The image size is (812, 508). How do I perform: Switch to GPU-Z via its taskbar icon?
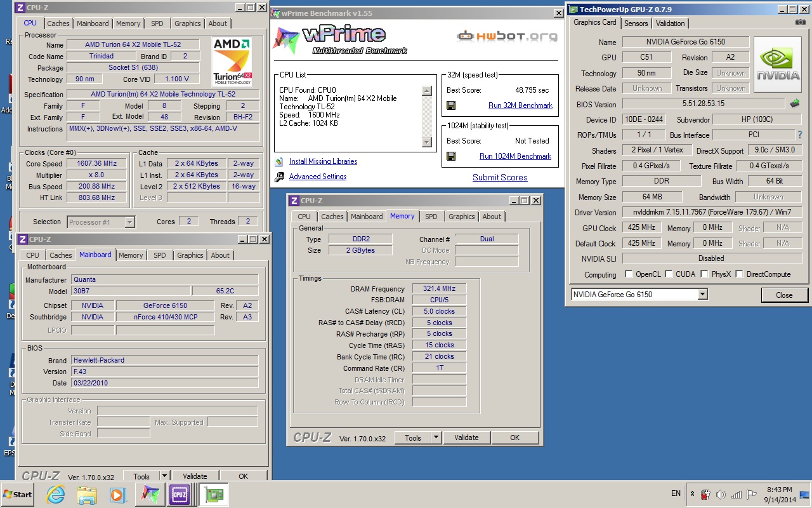point(214,495)
